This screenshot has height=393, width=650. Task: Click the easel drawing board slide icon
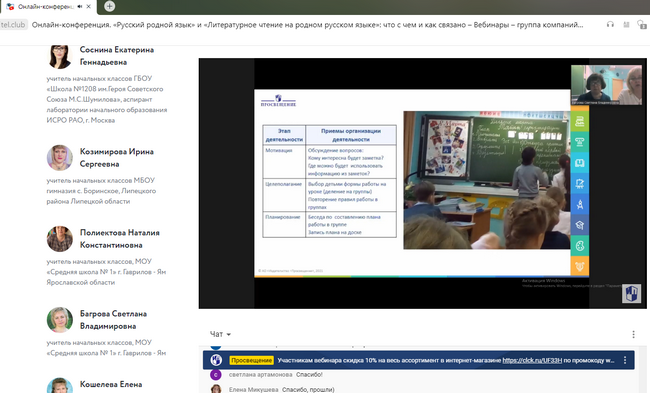580,184
